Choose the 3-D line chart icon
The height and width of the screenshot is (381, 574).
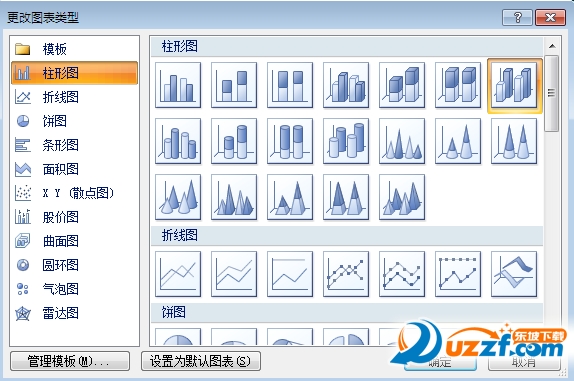coord(514,274)
